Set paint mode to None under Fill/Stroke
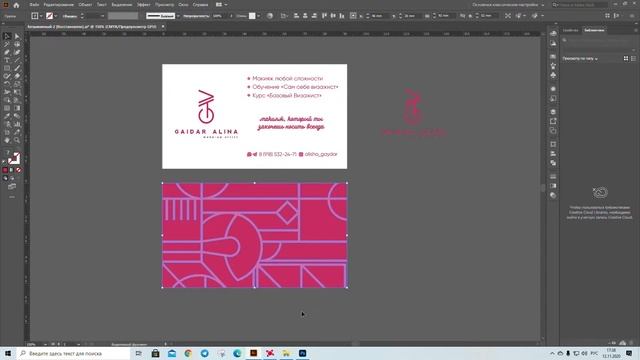The height and width of the screenshot is (360, 640). click(x=18, y=170)
